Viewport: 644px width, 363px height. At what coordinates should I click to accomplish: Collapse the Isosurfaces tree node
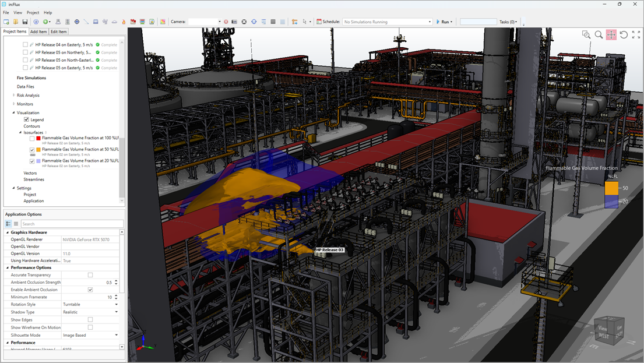pyautogui.click(x=20, y=133)
